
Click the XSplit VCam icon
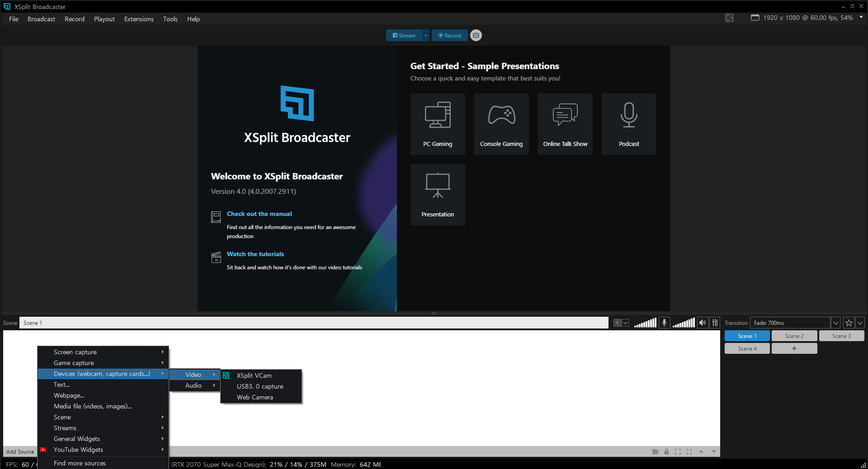click(x=226, y=375)
